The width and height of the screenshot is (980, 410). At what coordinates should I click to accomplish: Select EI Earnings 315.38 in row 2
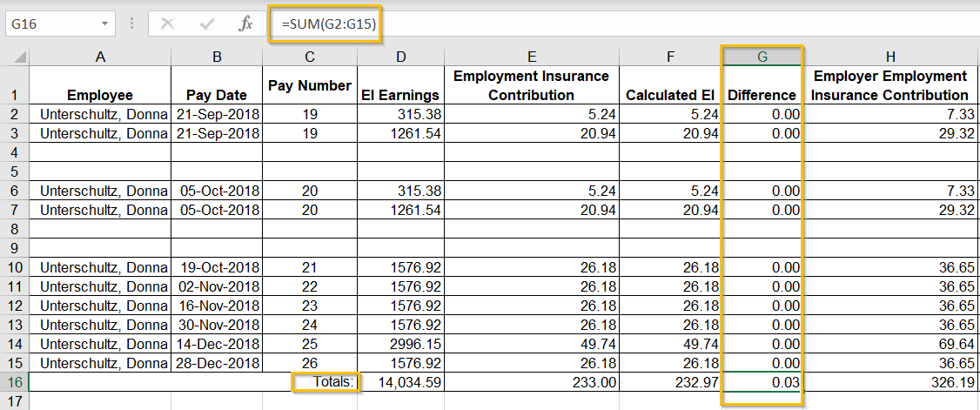point(400,114)
